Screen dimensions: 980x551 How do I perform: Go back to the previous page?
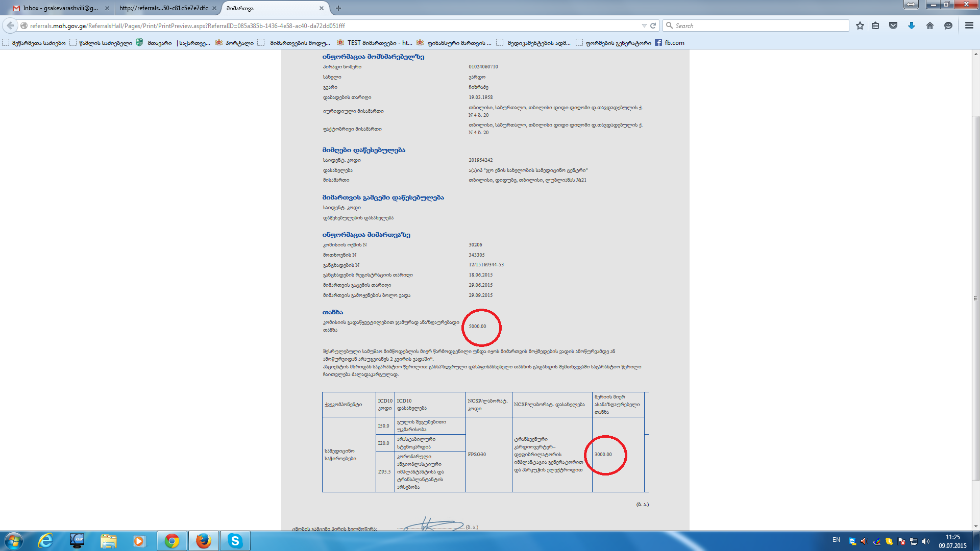[10, 26]
